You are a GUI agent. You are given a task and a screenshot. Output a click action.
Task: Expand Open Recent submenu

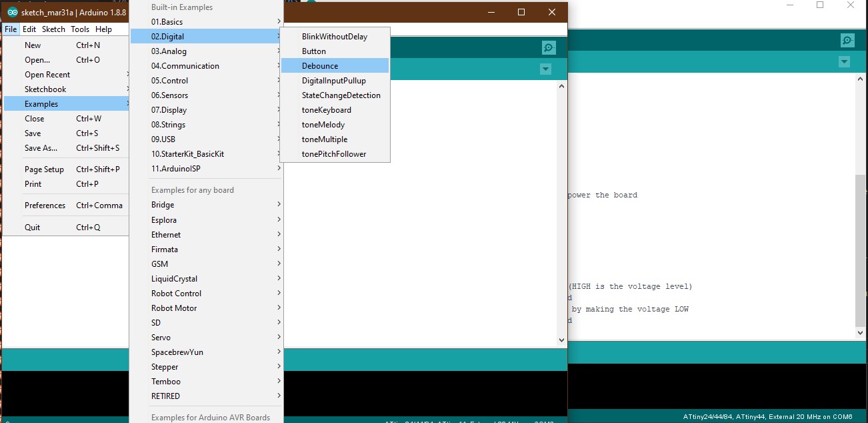pos(66,75)
